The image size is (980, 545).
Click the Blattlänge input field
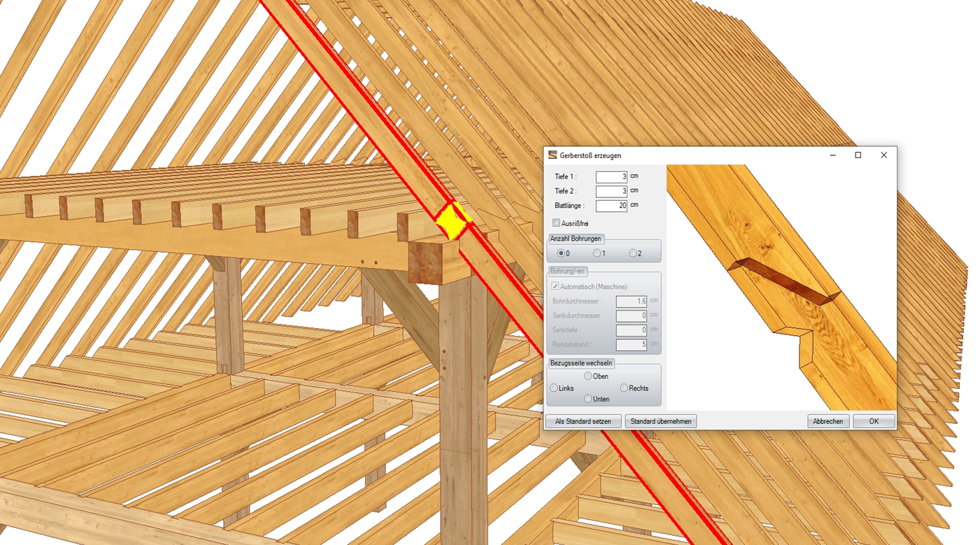coord(611,206)
